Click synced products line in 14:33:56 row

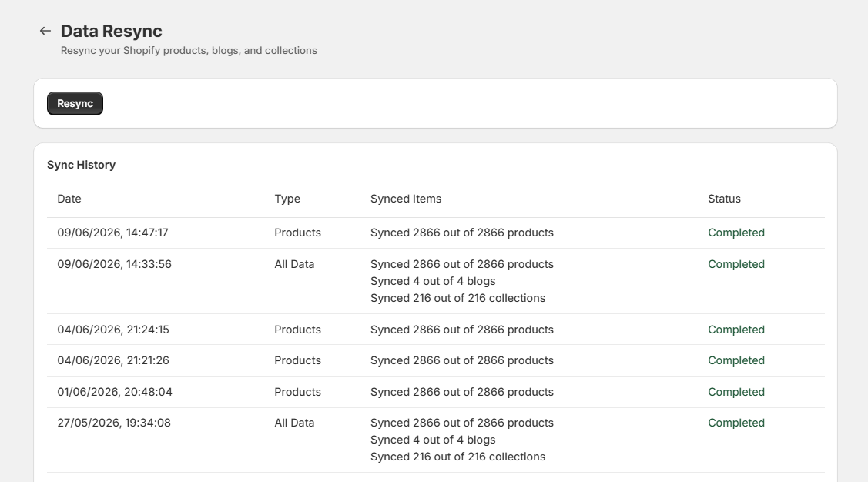pos(461,264)
